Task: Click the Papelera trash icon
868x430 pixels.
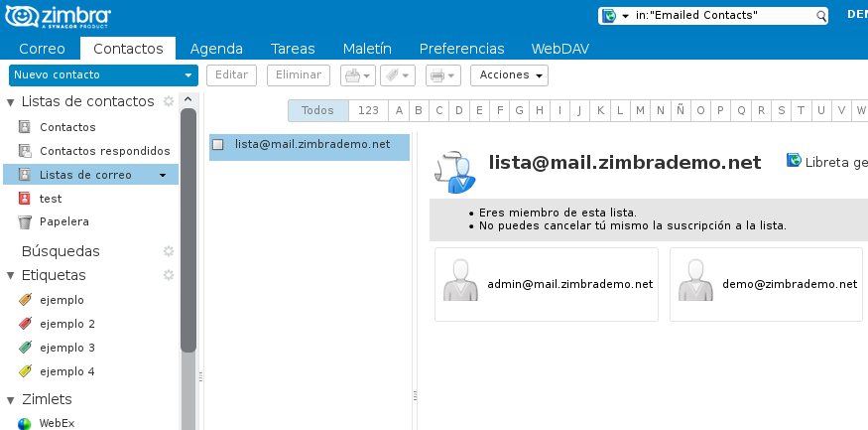Action: (x=25, y=221)
